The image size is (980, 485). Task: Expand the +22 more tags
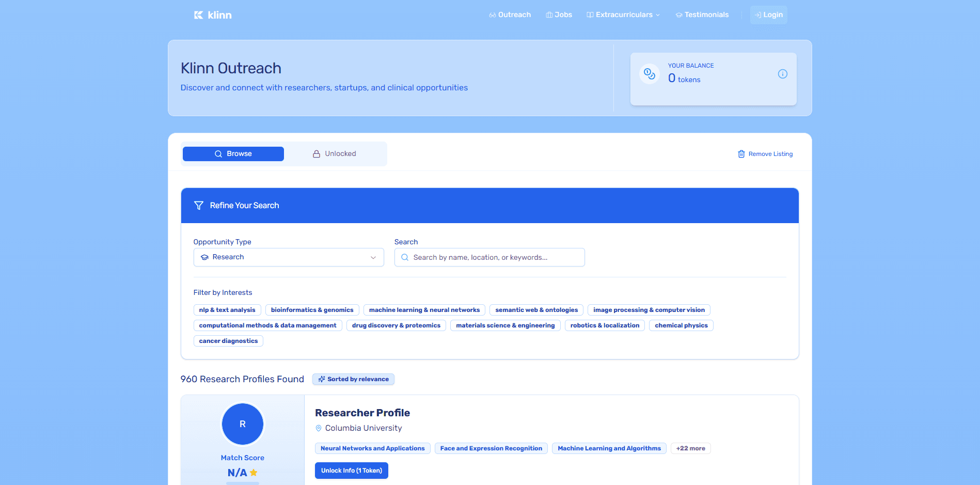pyautogui.click(x=690, y=448)
